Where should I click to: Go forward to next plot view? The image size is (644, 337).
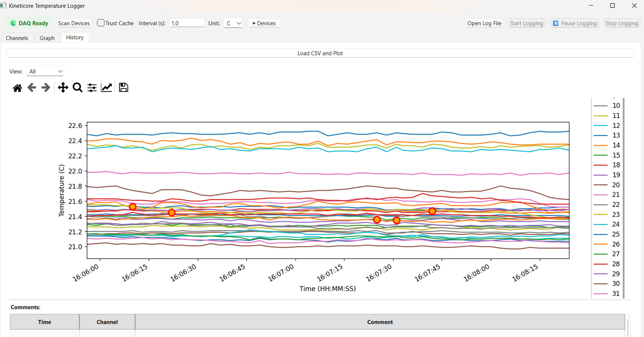45,87
